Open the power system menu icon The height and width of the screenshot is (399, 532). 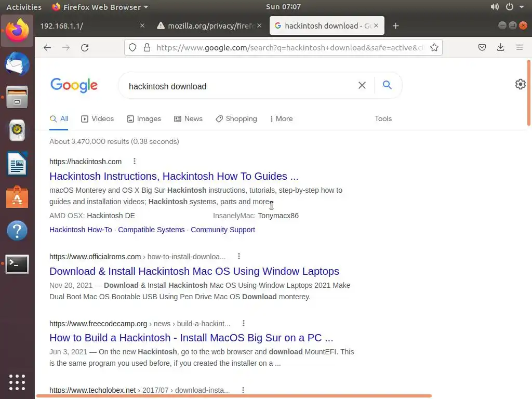[x=509, y=7]
